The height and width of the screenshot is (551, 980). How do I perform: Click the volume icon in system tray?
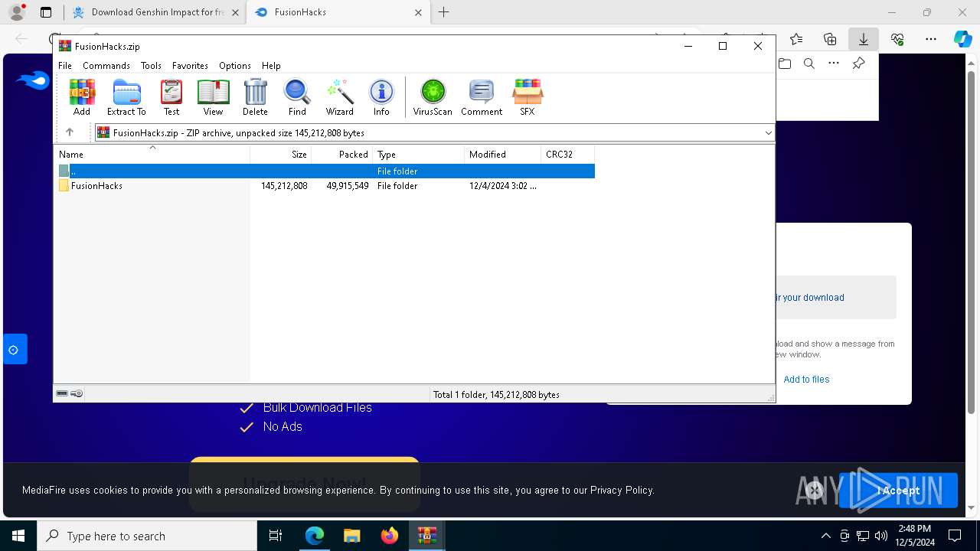pyautogui.click(x=881, y=536)
